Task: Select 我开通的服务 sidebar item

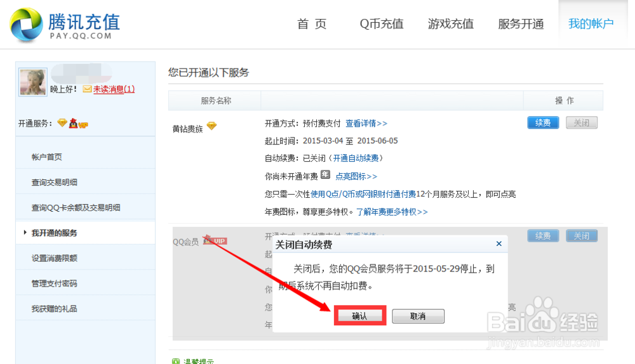Action: [54, 233]
